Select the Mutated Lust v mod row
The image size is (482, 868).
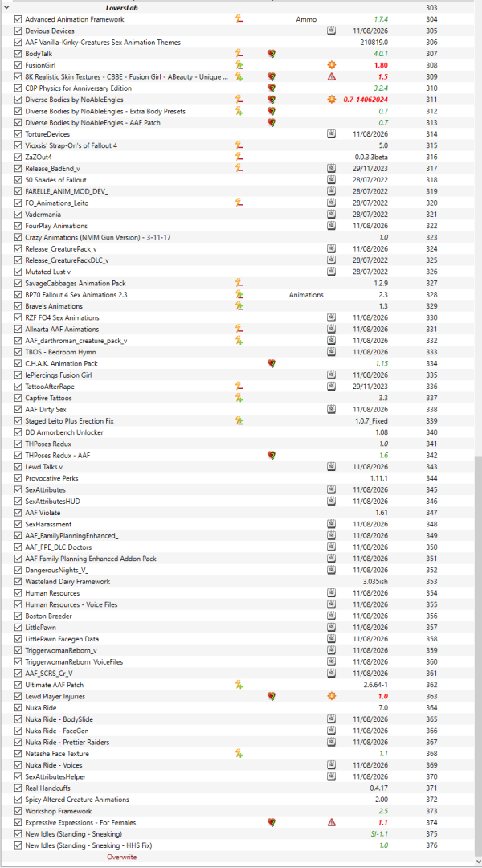(237, 272)
